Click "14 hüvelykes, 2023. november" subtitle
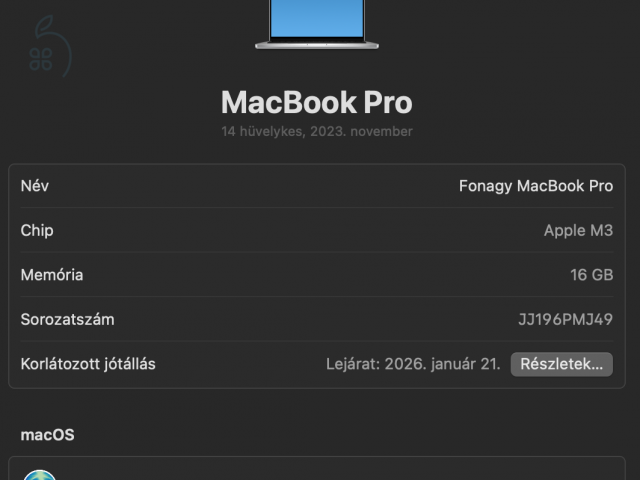This screenshot has width=640, height=480. 317,131
